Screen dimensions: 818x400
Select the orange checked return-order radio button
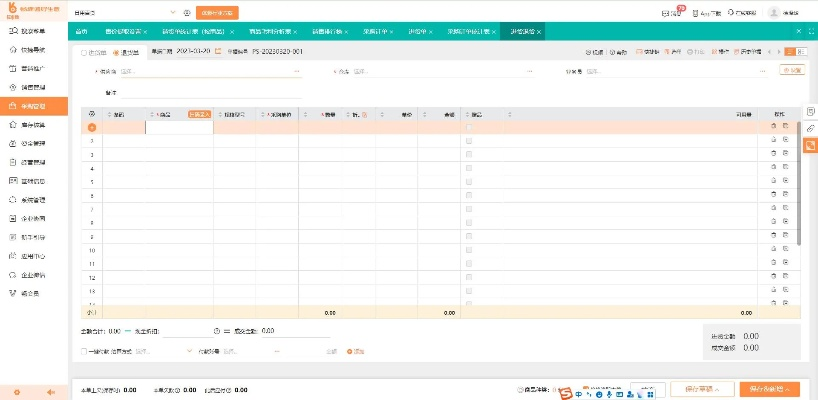tap(116, 52)
